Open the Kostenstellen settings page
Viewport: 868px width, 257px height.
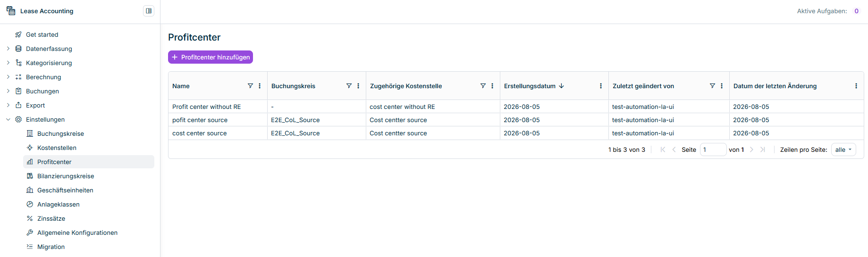click(57, 148)
